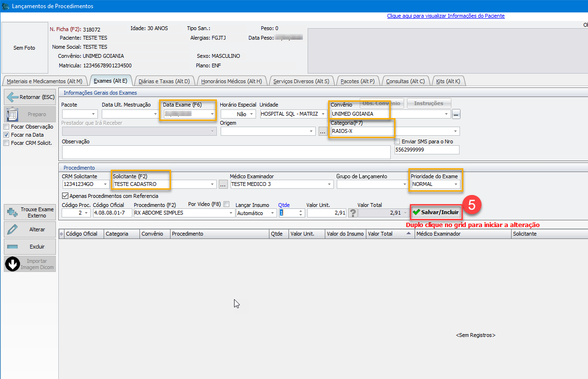Click the Excluir minus button

30,247
